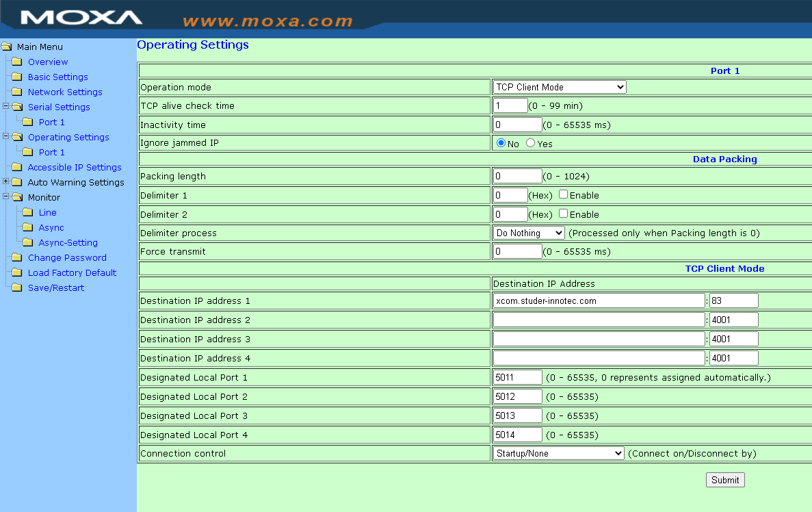This screenshot has width=812, height=512.
Task: Click the Destination IP address 4 port field
Action: point(734,358)
